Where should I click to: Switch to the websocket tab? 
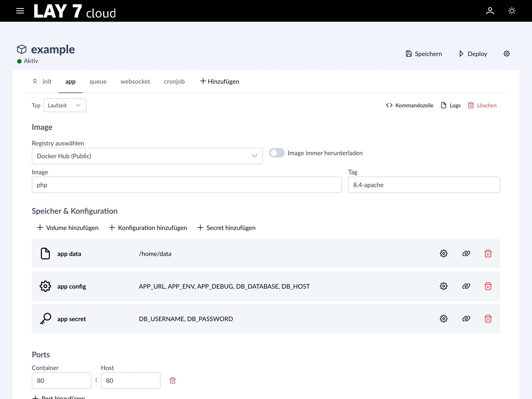[x=135, y=81]
